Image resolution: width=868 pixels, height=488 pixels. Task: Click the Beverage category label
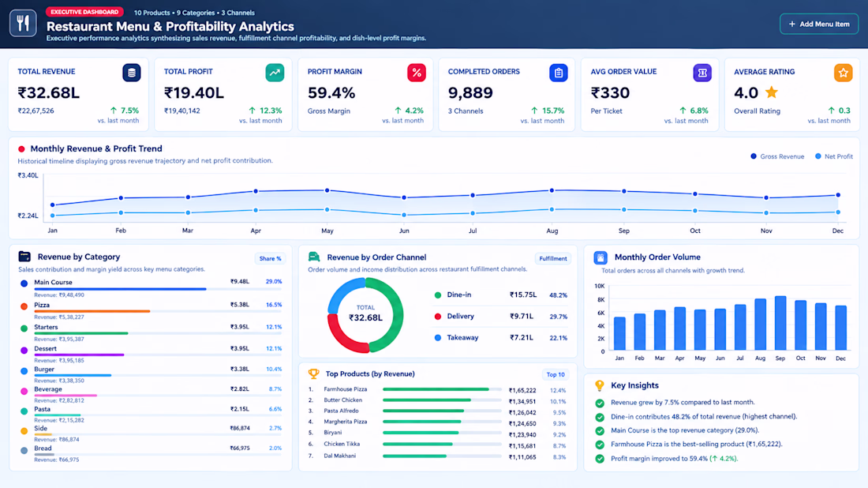point(48,389)
